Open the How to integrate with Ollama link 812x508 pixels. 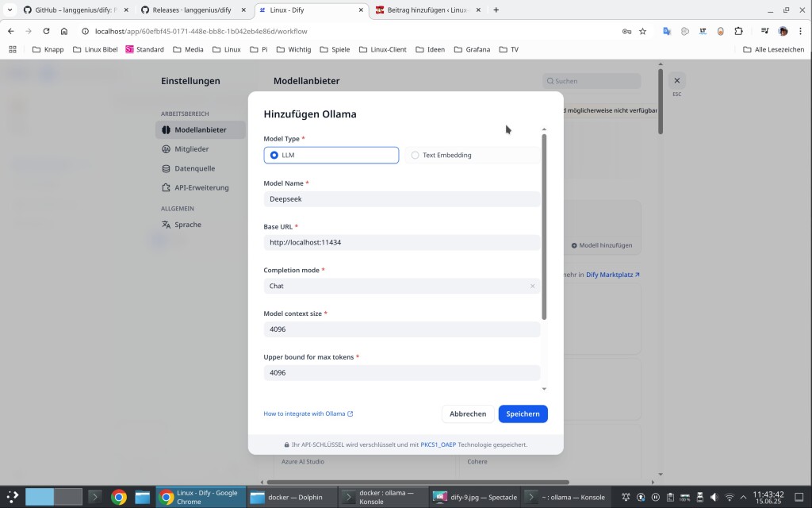click(308, 414)
